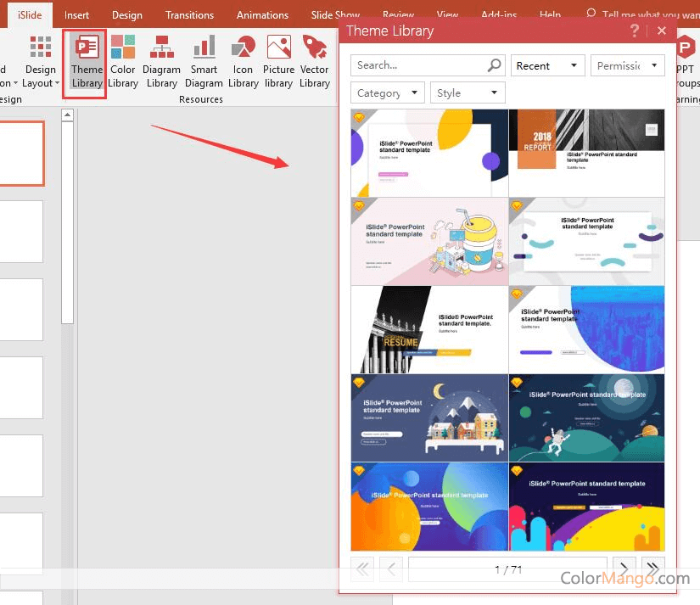Open the Smart Diagram tool

[x=204, y=63]
